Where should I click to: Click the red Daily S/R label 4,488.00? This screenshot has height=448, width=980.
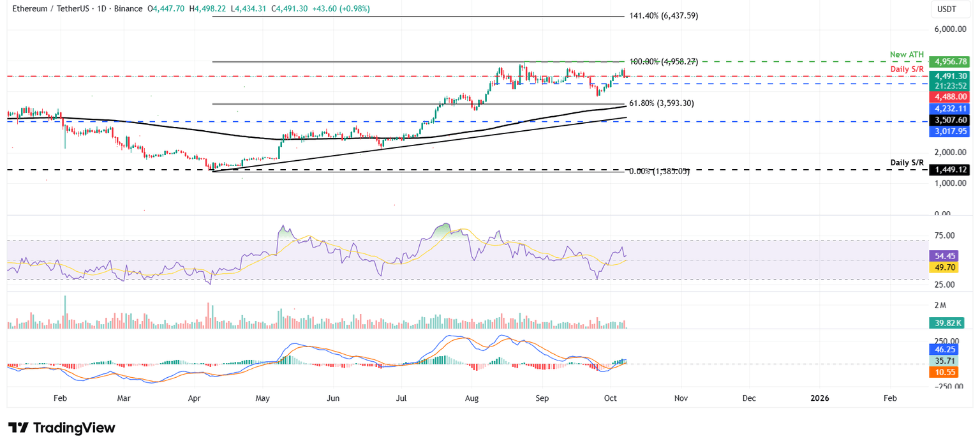point(949,96)
